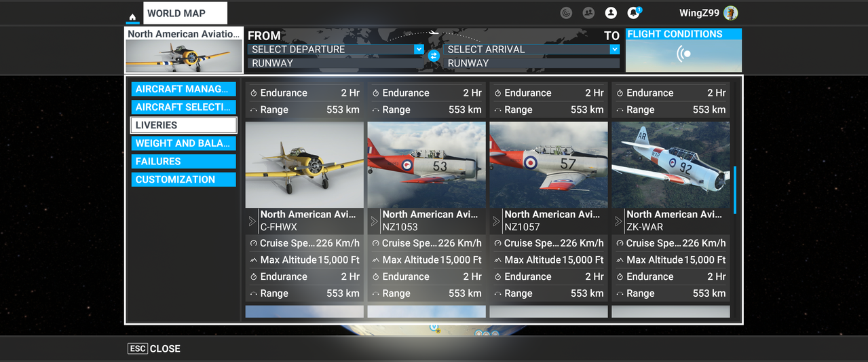The width and height of the screenshot is (868, 362).
Task: Click the live weather icon in Flight Conditions
Action: 684,54
